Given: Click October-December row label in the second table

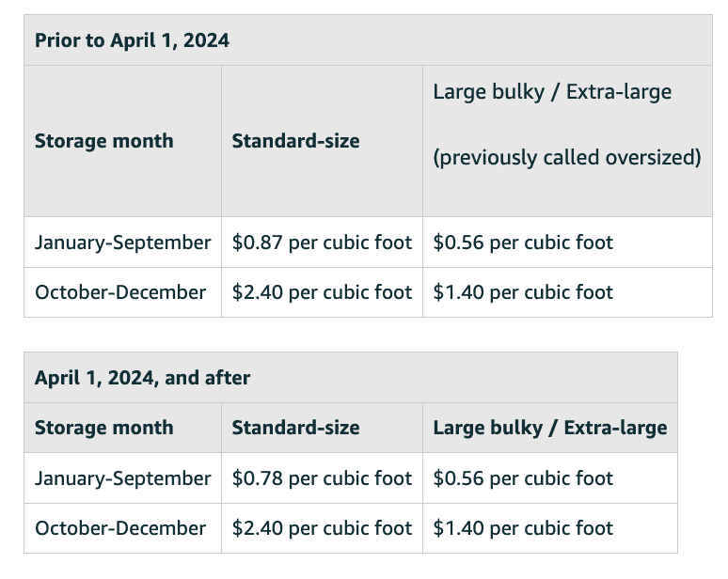Looking at the screenshot, I should coord(120,528).
